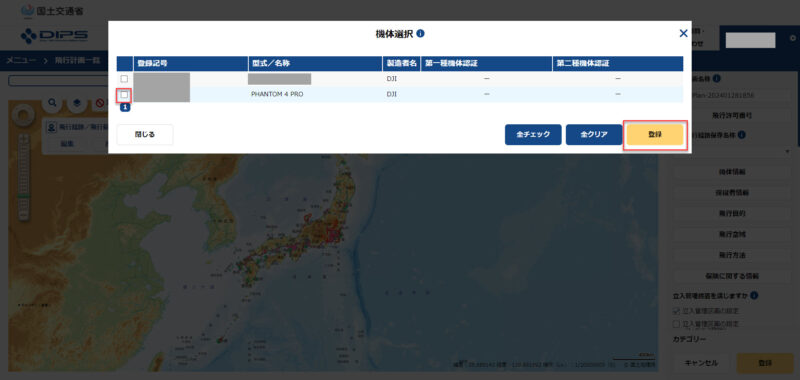Click the 全チェック button

point(533,135)
